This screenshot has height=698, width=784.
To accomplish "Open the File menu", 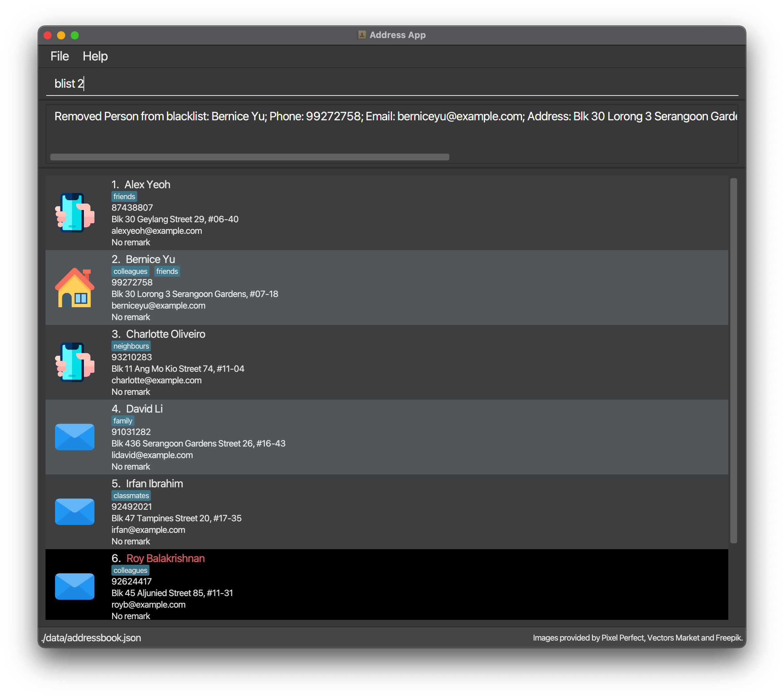I will coord(59,56).
